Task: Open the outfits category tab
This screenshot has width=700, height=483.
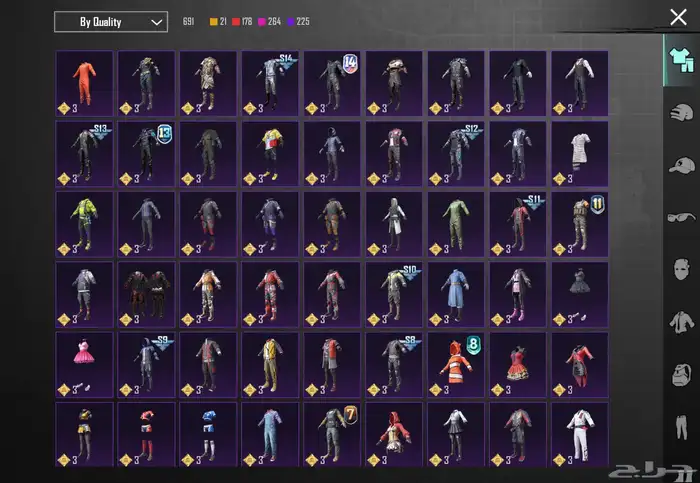Action: click(x=680, y=59)
